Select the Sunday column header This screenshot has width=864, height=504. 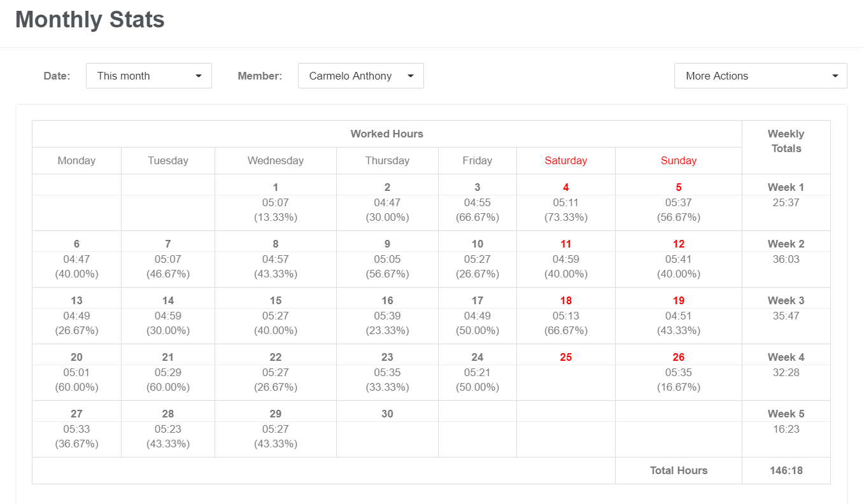pos(678,160)
